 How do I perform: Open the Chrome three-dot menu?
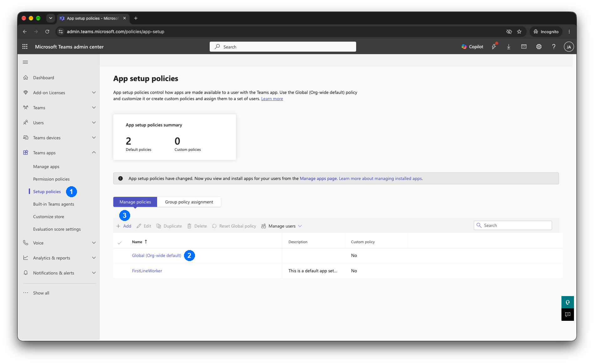click(x=569, y=32)
